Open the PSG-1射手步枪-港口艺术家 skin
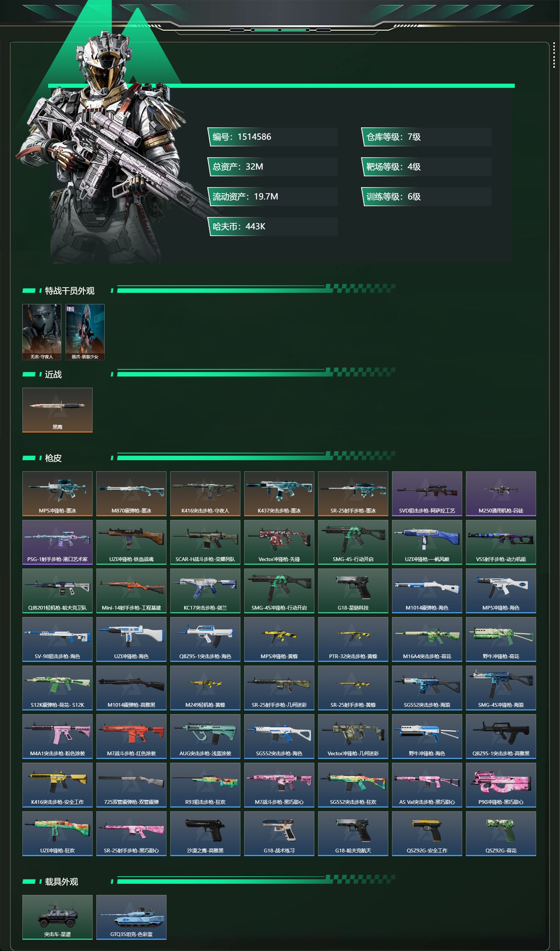Screen dimensions: 560x951 pos(57,542)
